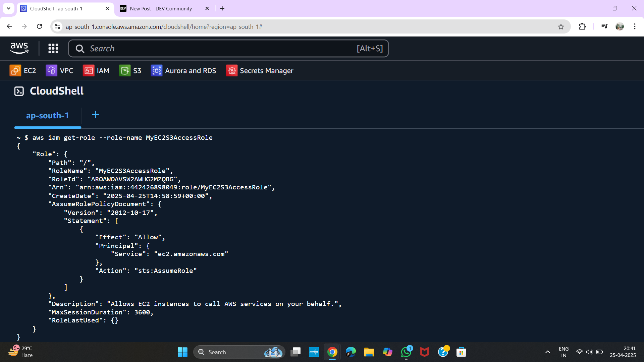Click the ec2.amazonaws.com service value
644x362 pixels.
[191, 254]
